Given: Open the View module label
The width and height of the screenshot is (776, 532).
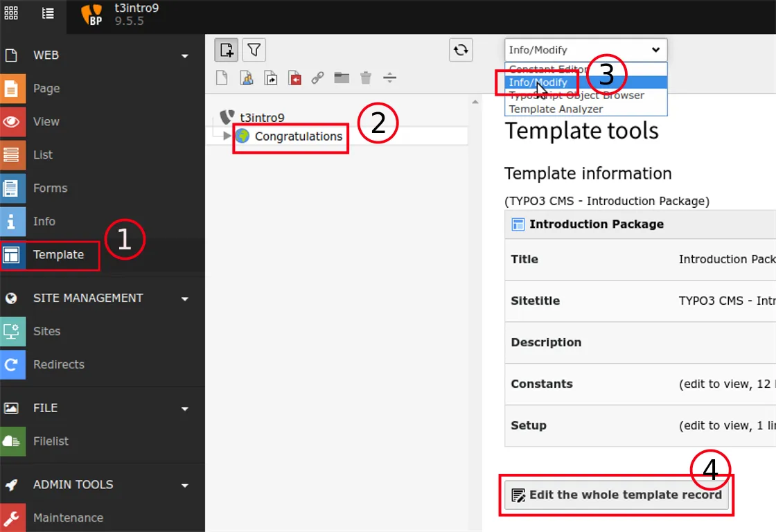Looking at the screenshot, I should pyautogui.click(x=46, y=122).
